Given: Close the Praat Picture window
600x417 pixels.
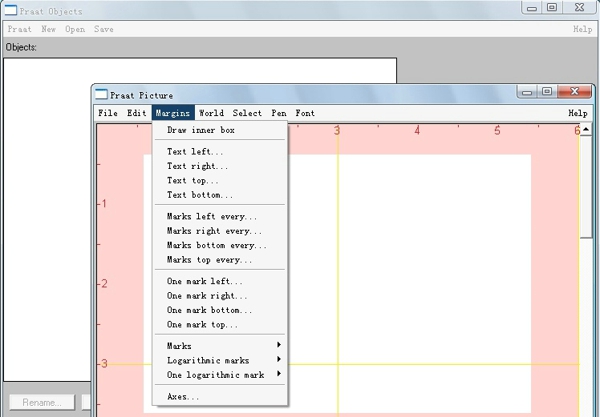Looking at the screenshot, I should 574,92.
